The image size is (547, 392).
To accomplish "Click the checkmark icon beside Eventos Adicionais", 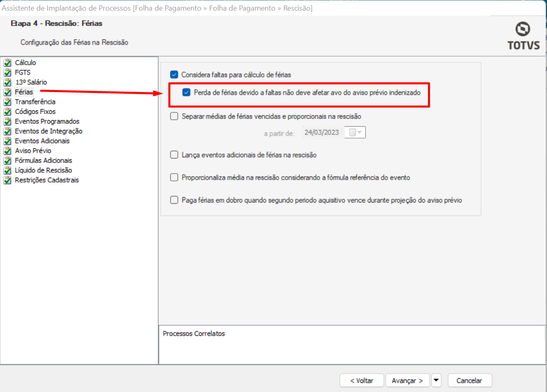I will 7,141.
